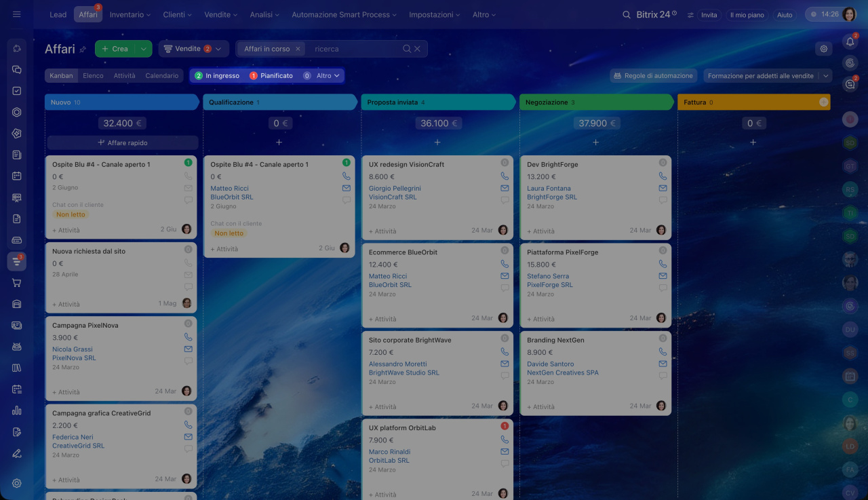The height and width of the screenshot is (500, 868).
Task: Open company link NextGen Creatives SPA
Action: (x=563, y=373)
